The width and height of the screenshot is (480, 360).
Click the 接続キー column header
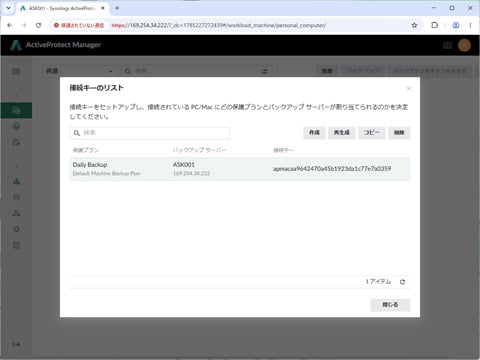283,150
